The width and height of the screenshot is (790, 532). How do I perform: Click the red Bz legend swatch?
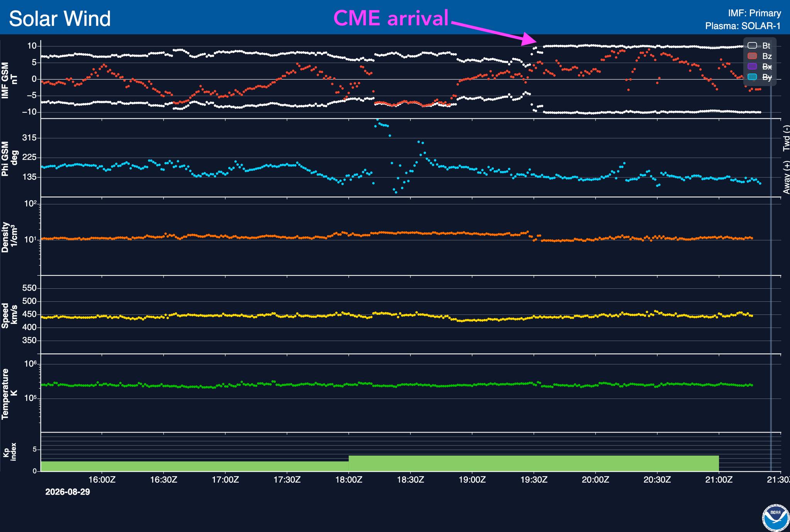coord(752,56)
